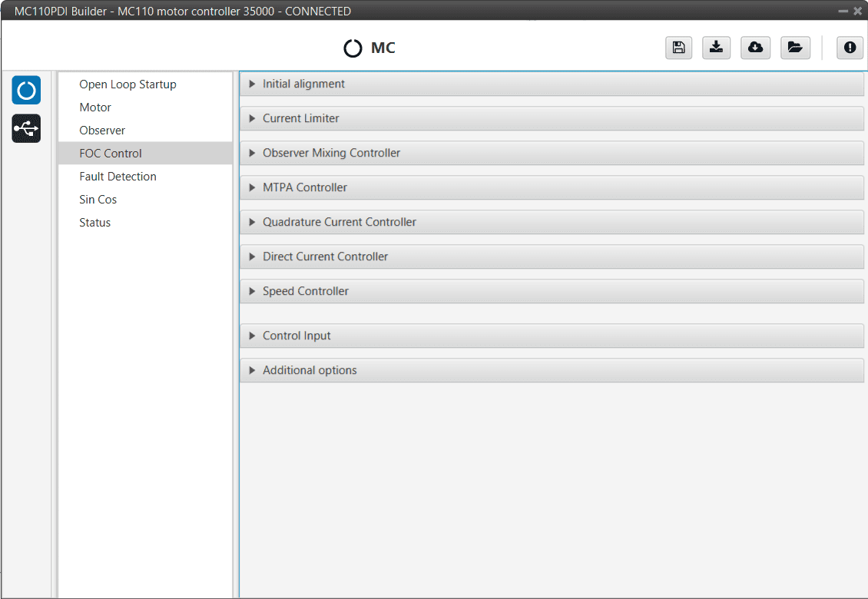This screenshot has height=599, width=868.
Task: Expand the Control Input section
Action: coord(552,336)
